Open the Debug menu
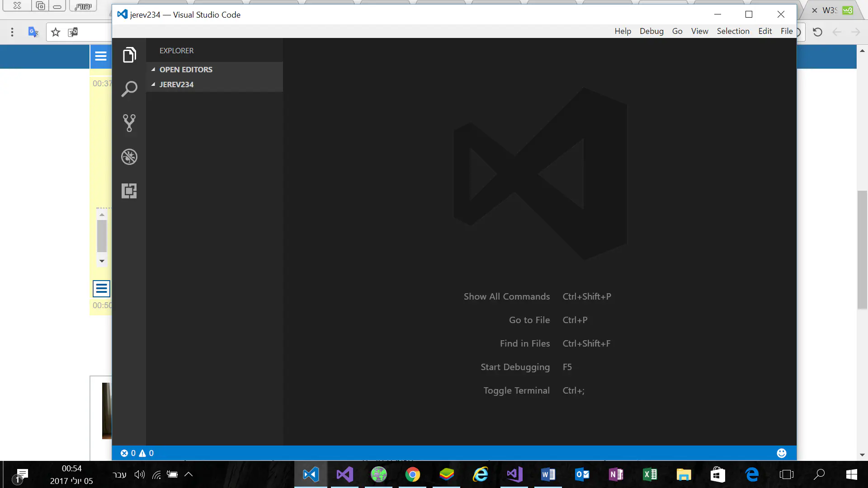868x488 pixels. point(651,31)
